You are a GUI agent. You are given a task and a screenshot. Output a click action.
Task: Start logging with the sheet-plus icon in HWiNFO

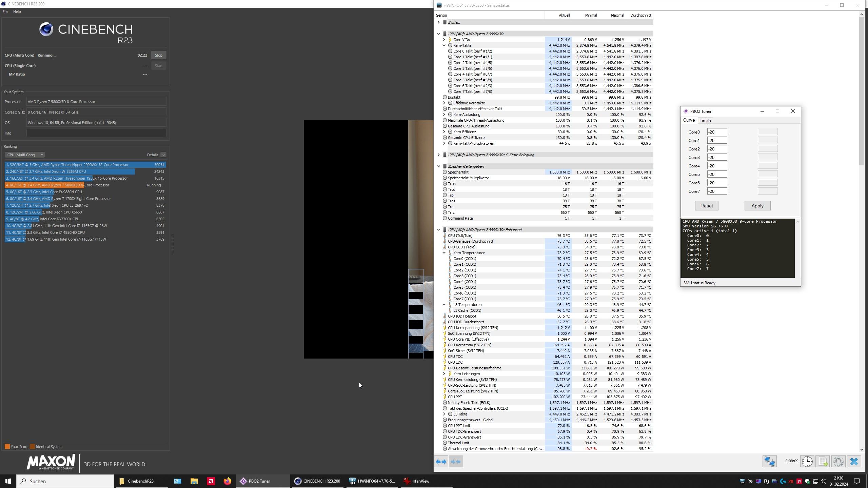tap(823, 462)
